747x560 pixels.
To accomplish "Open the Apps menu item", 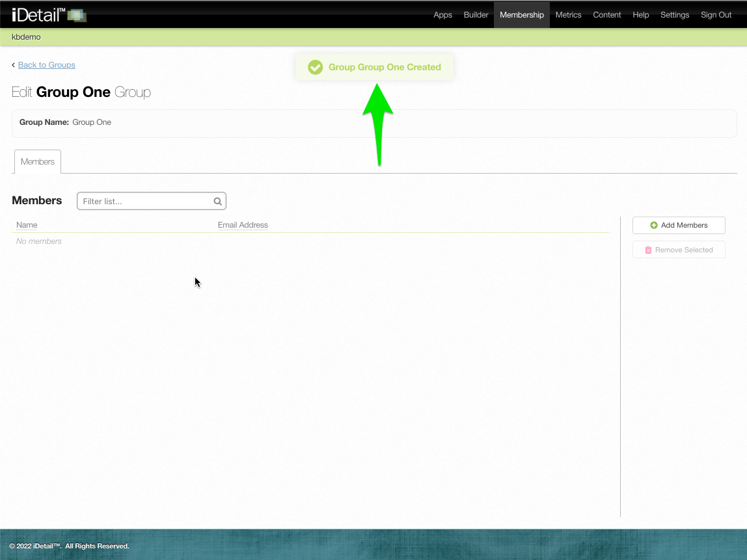I will (x=442, y=15).
